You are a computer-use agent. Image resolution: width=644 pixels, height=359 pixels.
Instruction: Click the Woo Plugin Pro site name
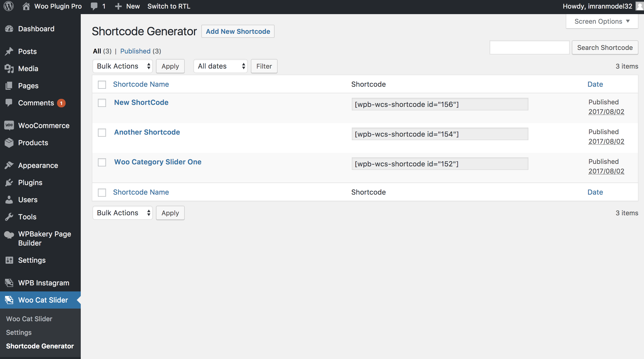click(58, 6)
